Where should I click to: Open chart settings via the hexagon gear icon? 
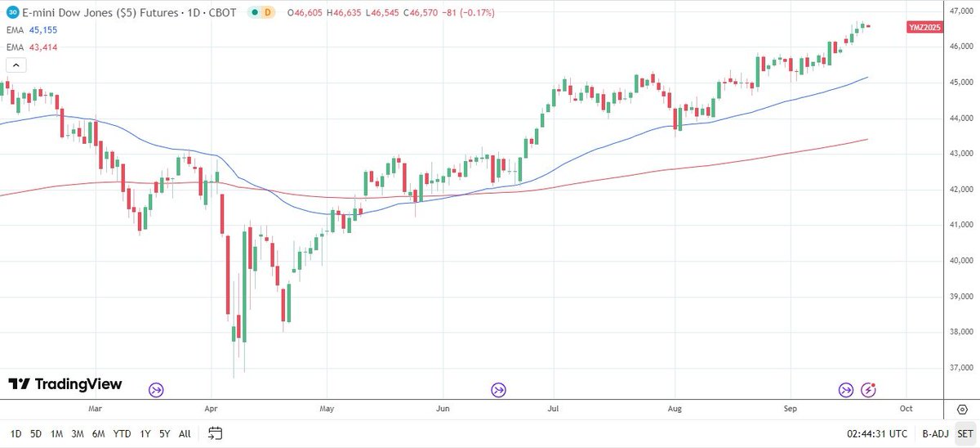(960, 408)
